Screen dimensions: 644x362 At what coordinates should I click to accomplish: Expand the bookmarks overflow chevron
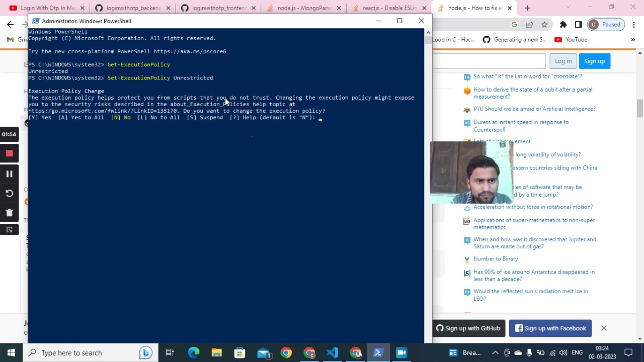click(632, 40)
